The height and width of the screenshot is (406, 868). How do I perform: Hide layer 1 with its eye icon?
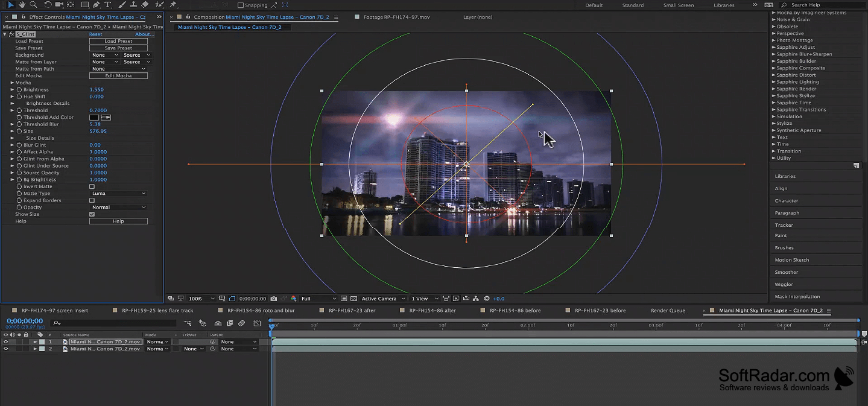[x=5, y=342]
